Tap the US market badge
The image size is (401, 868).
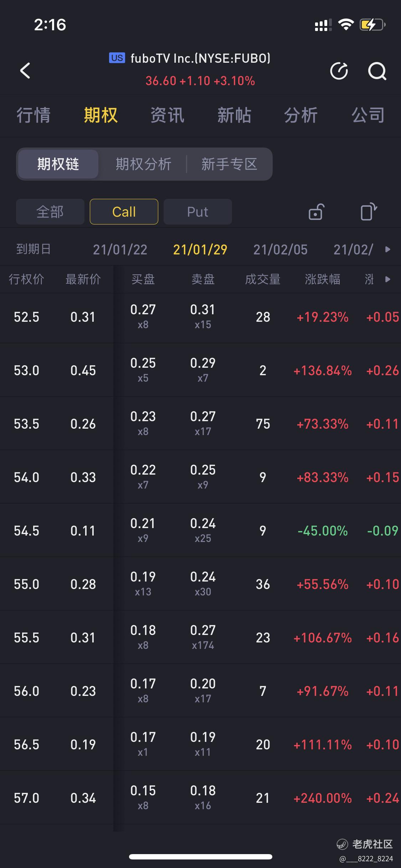117,58
